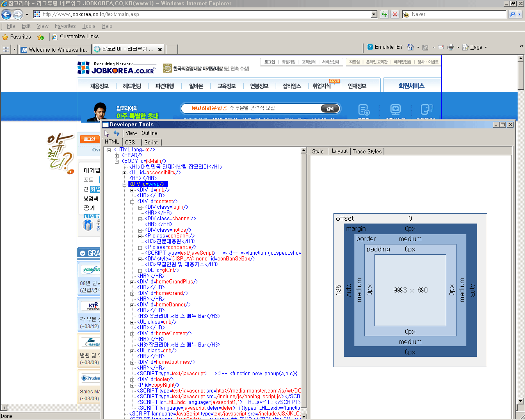Click the Add to Favorites star icon
This screenshot has width=525, height=420.
coord(41,37)
